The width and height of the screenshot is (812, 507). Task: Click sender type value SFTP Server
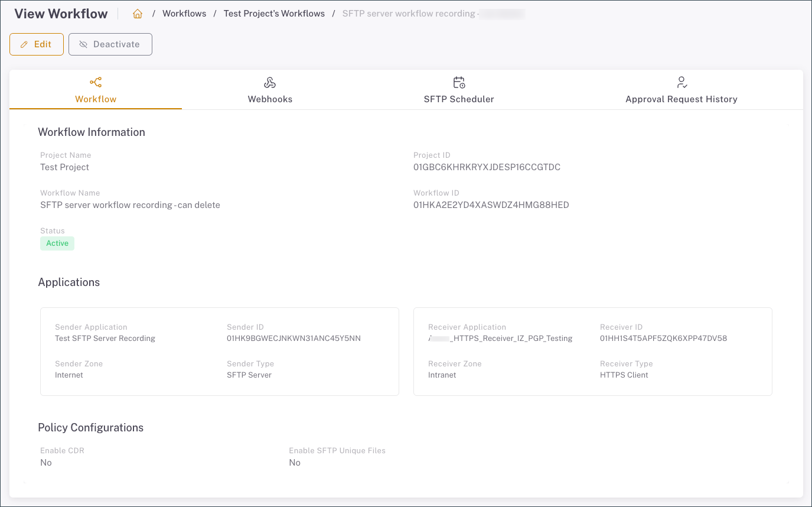click(249, 375)
